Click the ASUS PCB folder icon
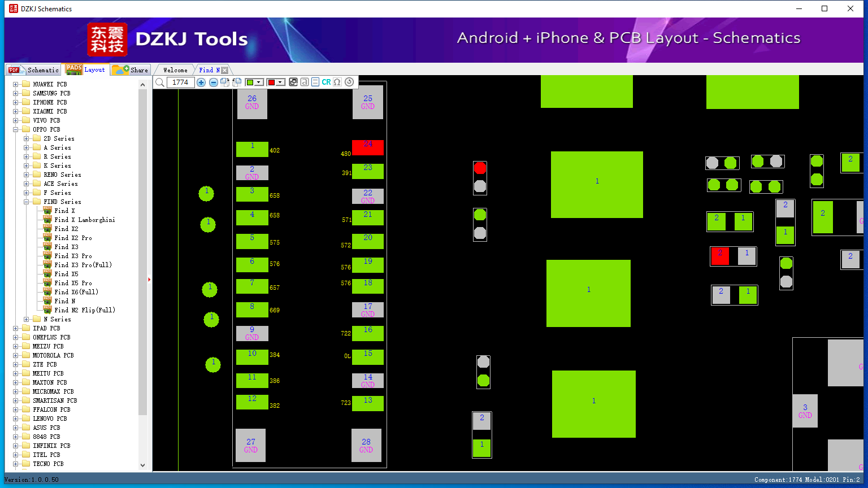Image resolution: width=868 pixels, height=488 pixels. [x=26, y=428]
